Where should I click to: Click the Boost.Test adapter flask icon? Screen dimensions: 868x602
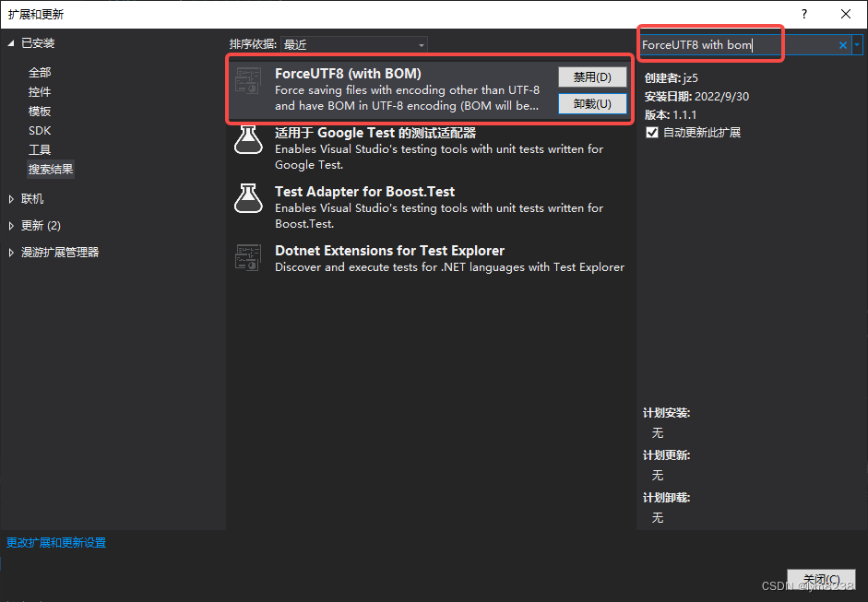tap(248, 198)
